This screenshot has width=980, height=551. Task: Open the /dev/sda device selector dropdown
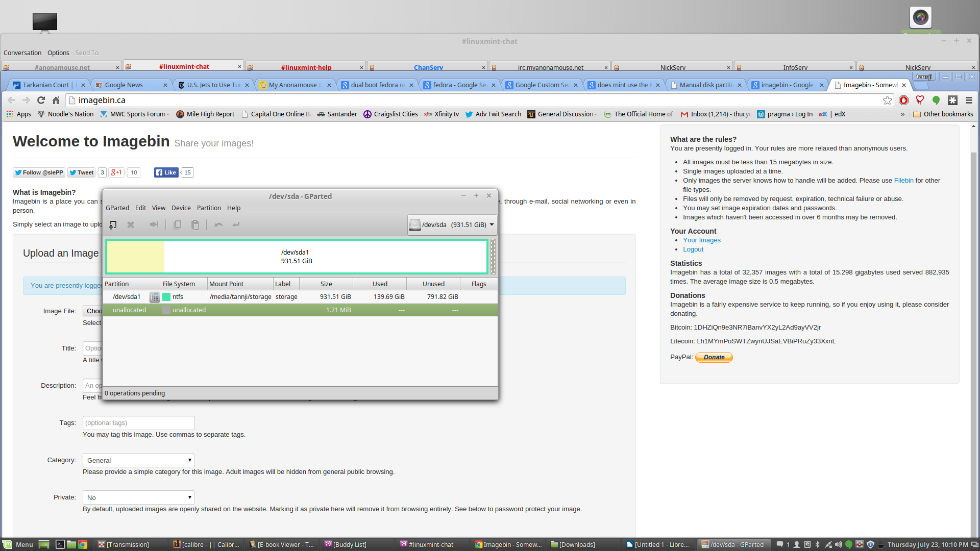[452, 224]
